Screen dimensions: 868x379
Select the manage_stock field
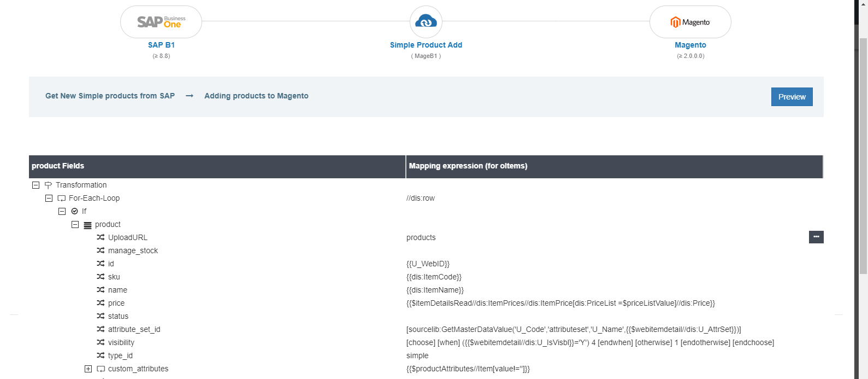point(133,250)
